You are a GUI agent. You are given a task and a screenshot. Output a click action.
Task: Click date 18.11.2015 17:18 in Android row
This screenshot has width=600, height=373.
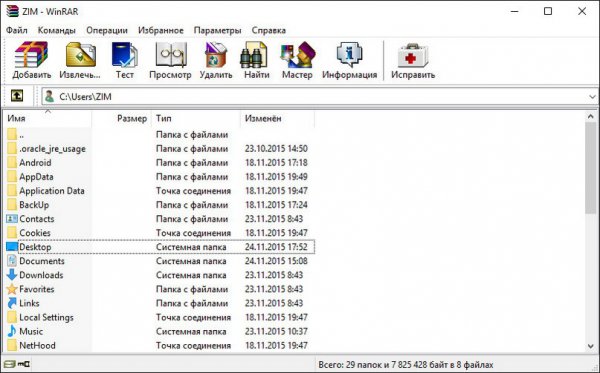tap(276, 163)
